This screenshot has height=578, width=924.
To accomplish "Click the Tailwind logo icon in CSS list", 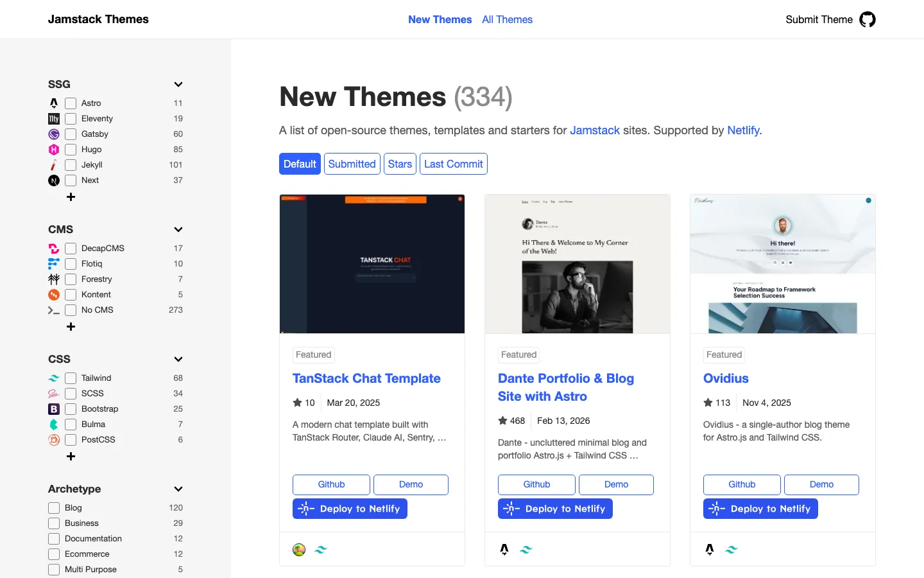I will (54, 378).
